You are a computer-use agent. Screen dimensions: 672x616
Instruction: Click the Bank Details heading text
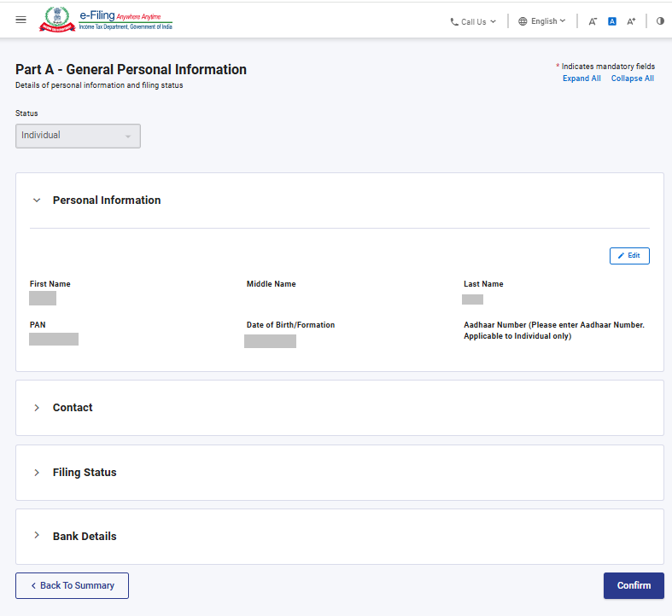coord(85,537)
